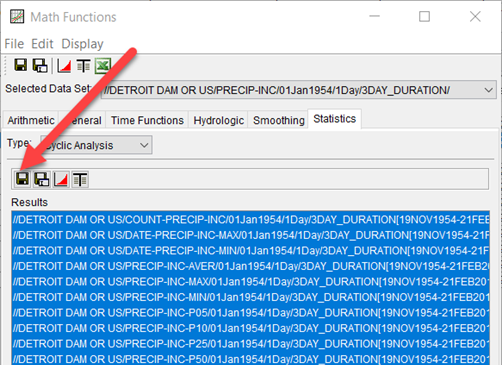This screenshot has width=502, height=365.
Task: Click the Tabulate icon in top toolbar
Action: coord(83,65)
